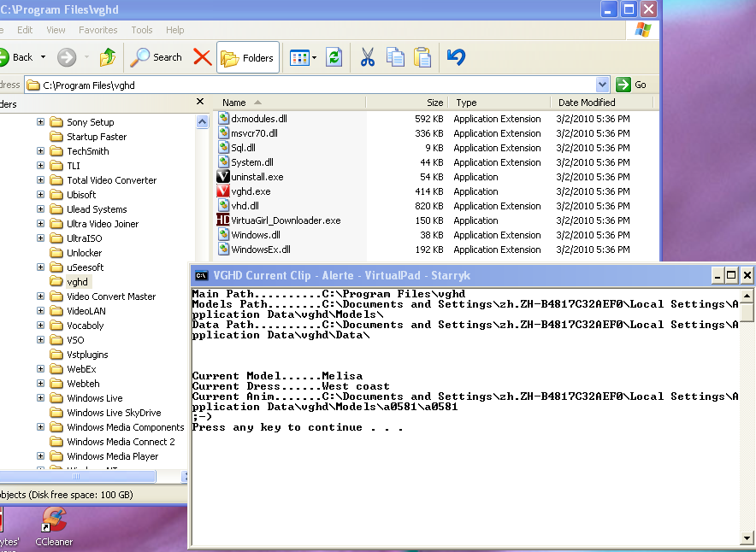
Task: Select the Unlocker folder in the tree
Action: [x=85, y=253]
